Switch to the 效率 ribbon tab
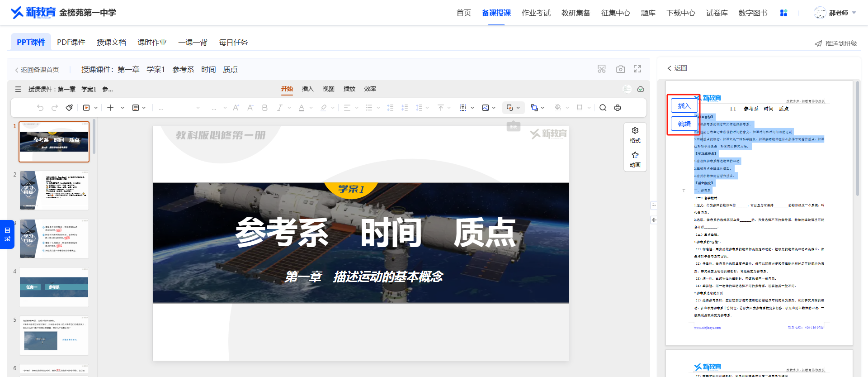Image resolution: width=868 pixels, height=377 pixels. click(370, 89)
